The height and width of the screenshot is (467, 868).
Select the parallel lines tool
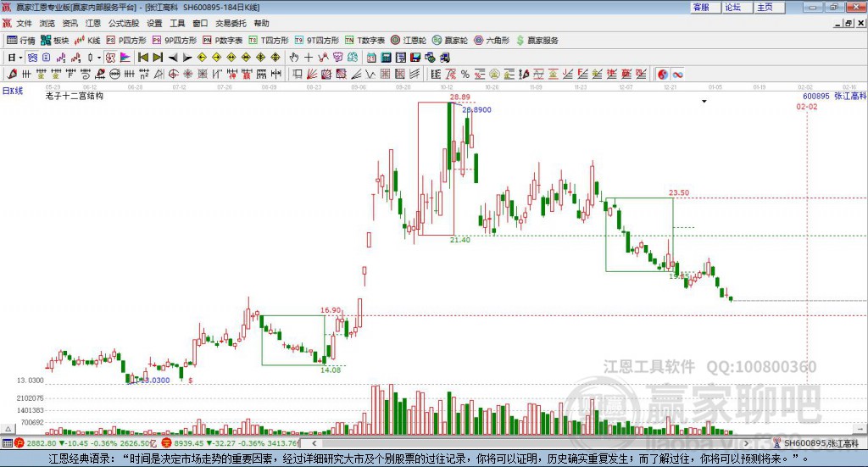pos(414,74)
